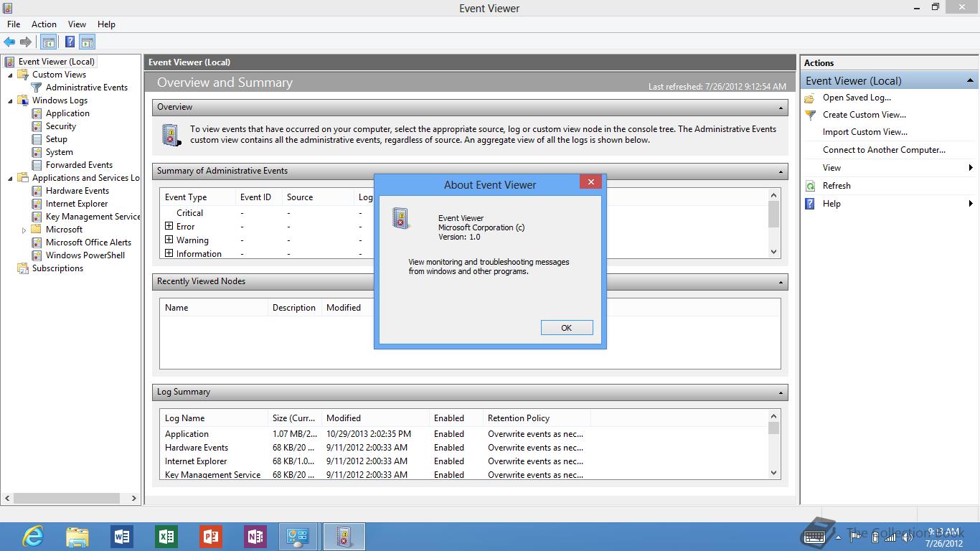
Task: Click Import Custom View action
Action: click(864, 132)
